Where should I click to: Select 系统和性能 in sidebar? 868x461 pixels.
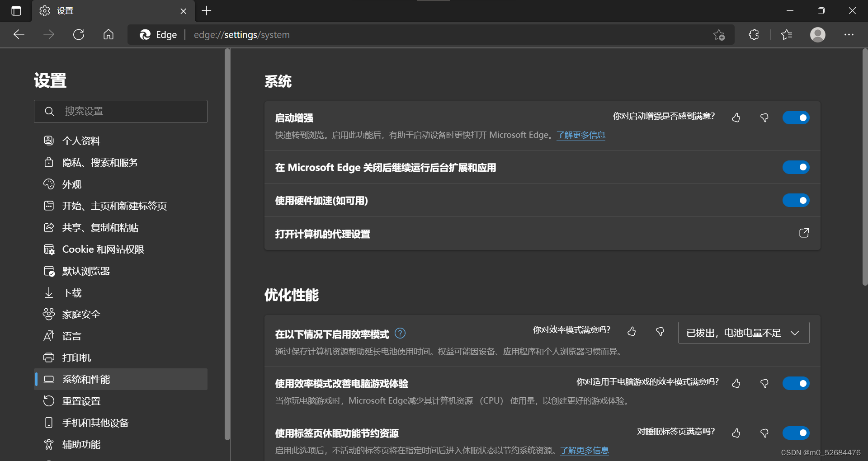tap(121, 379)
